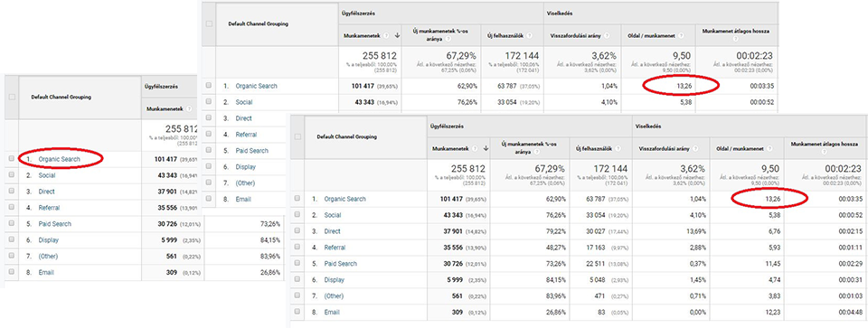Open the (Other) link in the leftmost table
The image size is (868, 328).
[48, 256]
